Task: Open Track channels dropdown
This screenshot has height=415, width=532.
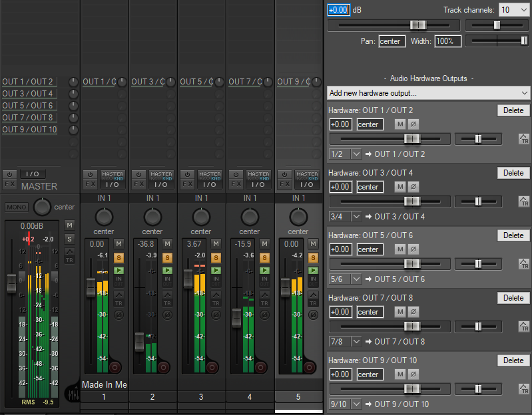Action: coord(513,10)
